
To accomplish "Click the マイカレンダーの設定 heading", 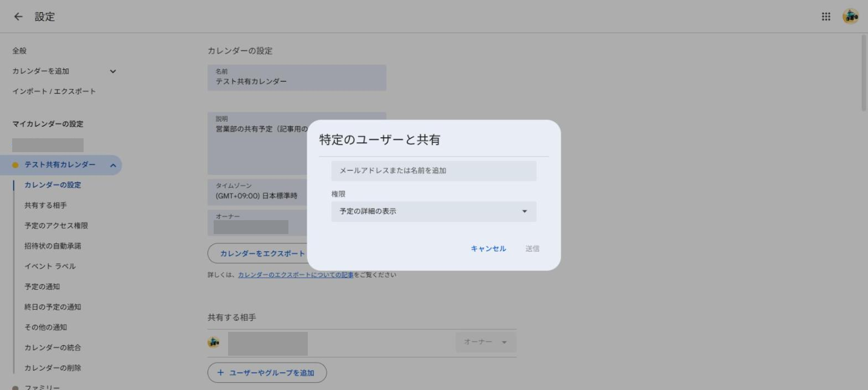I will pyautogui.click(x=48, y=124).
